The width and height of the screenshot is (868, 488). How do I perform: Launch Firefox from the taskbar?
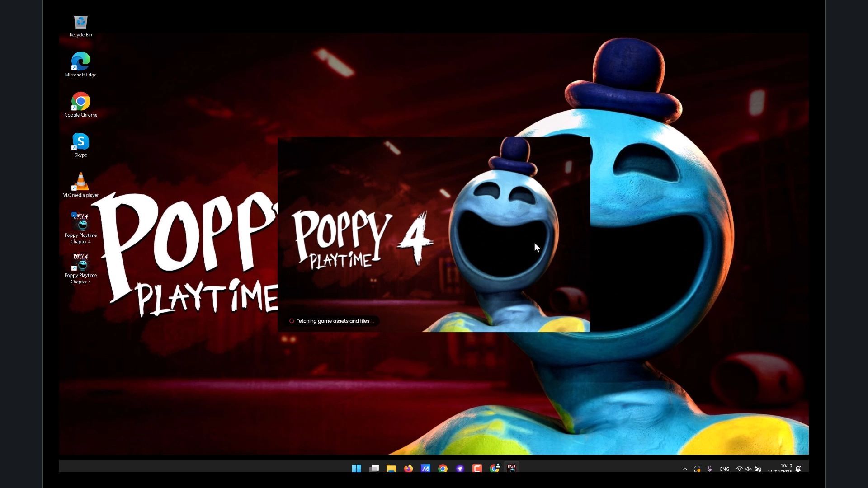pos(408,469)
